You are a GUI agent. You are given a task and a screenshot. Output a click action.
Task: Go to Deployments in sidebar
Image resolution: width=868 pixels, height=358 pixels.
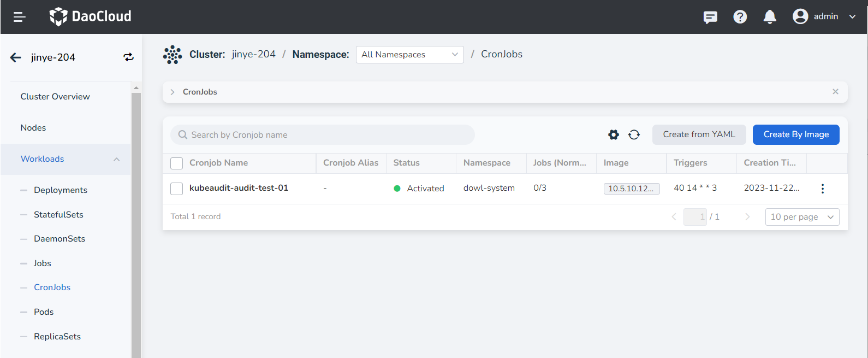coord(61,190)
